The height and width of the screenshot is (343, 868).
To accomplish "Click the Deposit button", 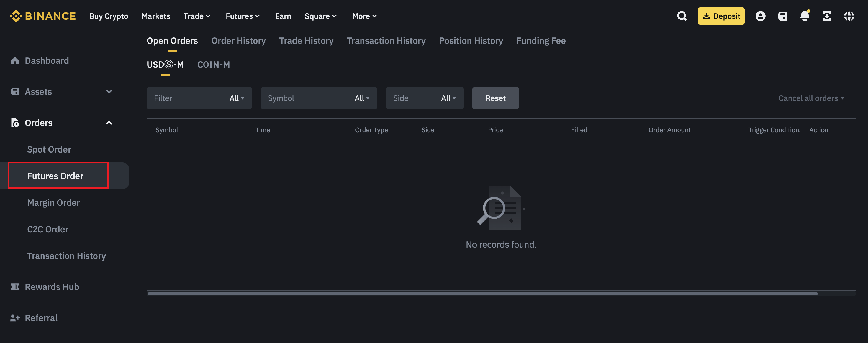I will click(x=721, y=16).
